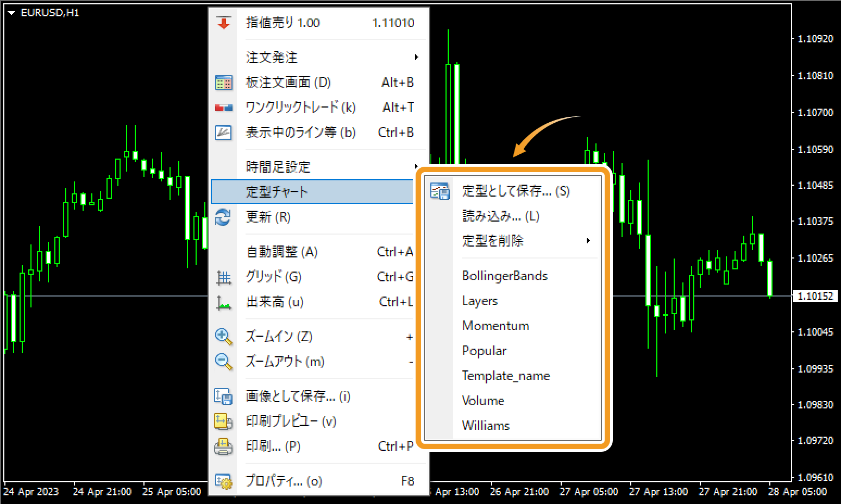Click the one-click trade icon
This screenshot has width=841, height=504.
point(223,108)
